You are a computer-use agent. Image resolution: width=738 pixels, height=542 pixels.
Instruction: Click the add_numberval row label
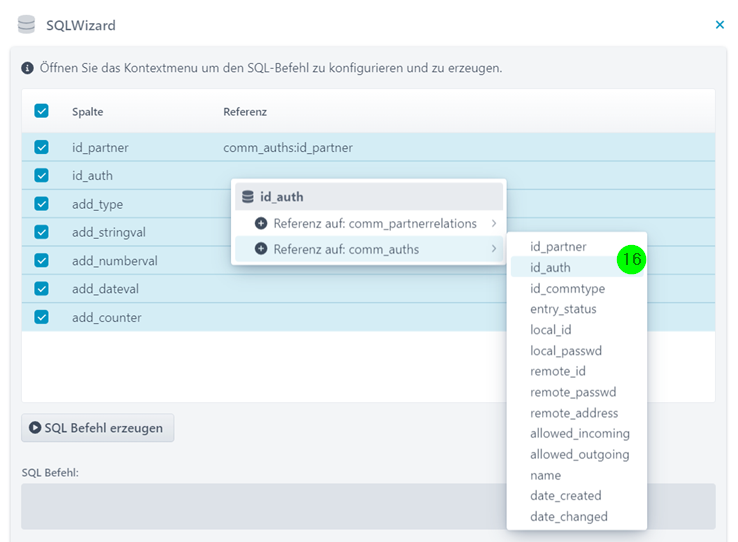(115, 261)
